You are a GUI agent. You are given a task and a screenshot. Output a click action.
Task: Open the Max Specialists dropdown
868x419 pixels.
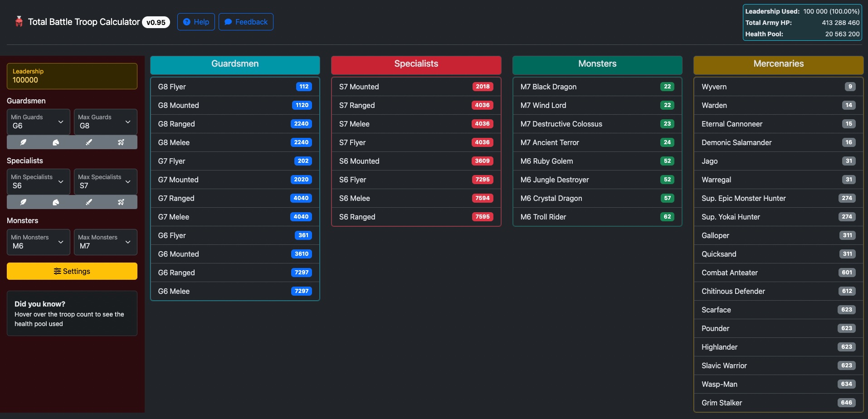[105, 181]
